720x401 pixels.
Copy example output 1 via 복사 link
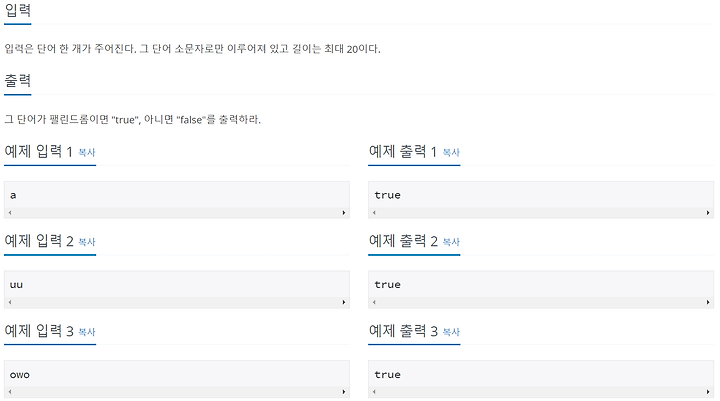[451, 152]
